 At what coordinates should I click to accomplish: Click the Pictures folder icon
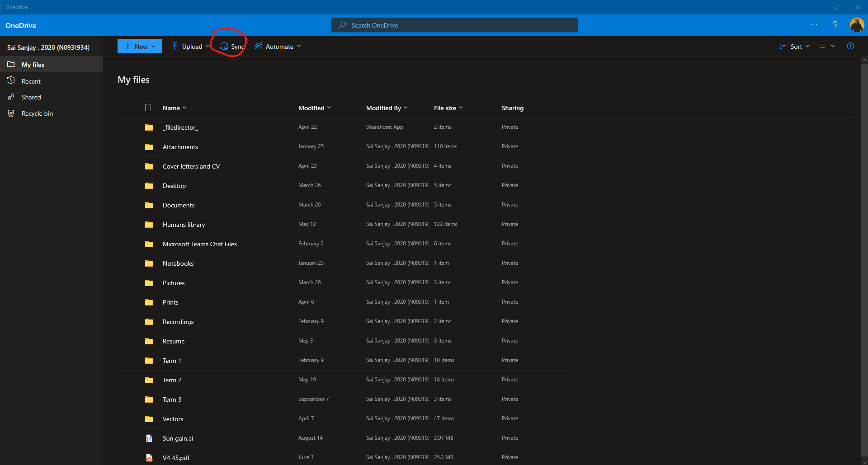click(x=149, y=283)
